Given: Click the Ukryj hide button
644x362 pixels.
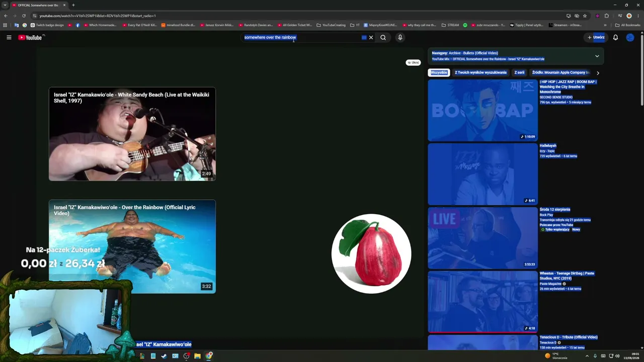Looking at the screenshot, I should pos(413,62).
